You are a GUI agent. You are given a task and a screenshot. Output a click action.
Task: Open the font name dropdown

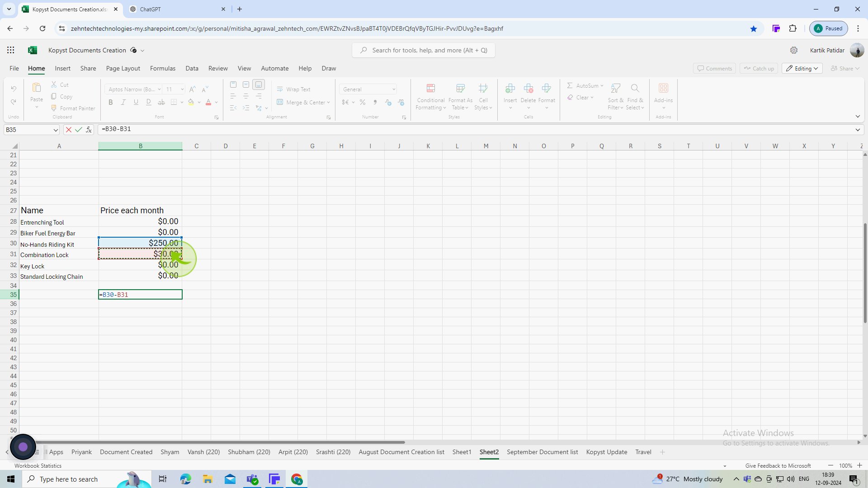point(159,89)
